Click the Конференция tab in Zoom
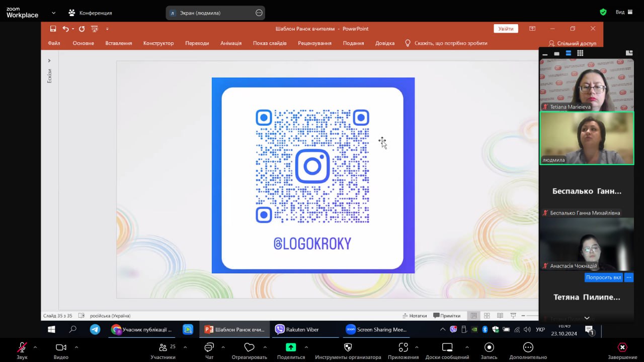 (x=90, y=13)
